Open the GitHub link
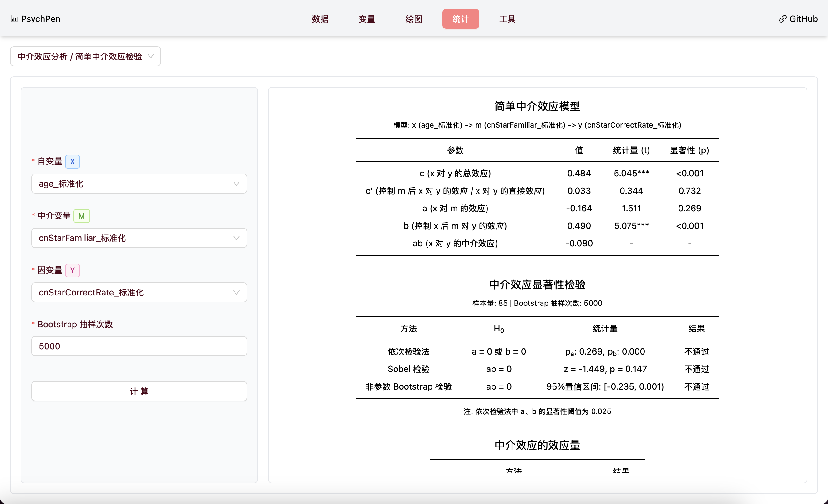Screen dimensions: 828x504 [x=798, y=19]
